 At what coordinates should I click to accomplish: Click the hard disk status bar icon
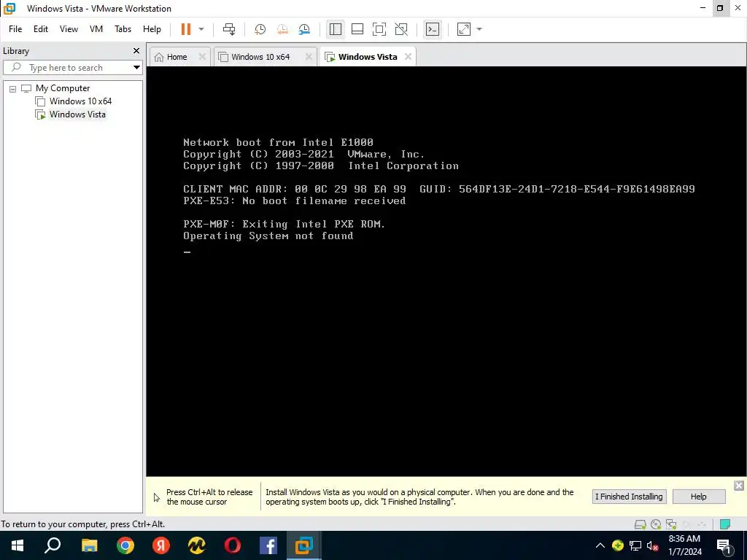click(640, 524)
